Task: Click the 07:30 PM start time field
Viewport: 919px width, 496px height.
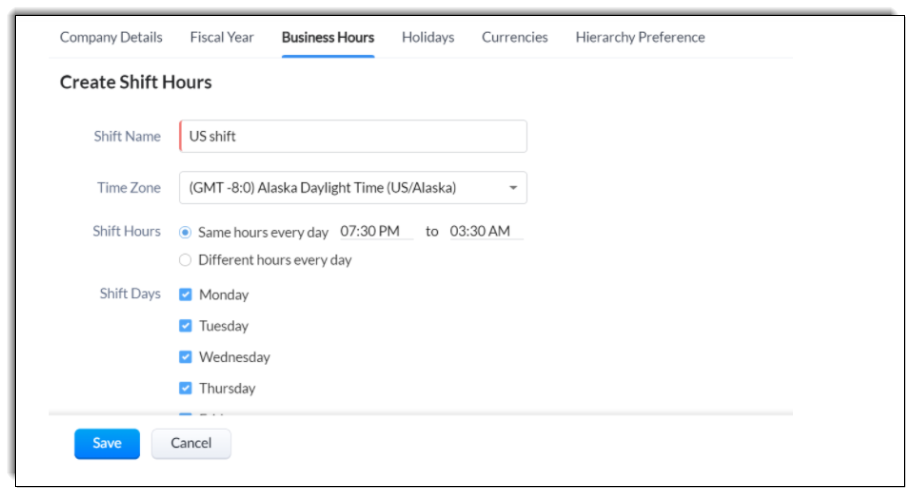Action: [x=376, y=231]
